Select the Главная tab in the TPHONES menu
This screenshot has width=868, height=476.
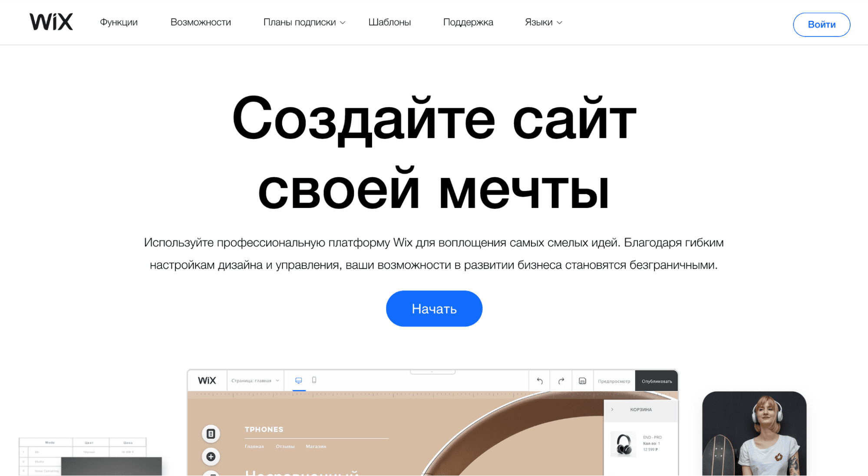click(254, 446)
